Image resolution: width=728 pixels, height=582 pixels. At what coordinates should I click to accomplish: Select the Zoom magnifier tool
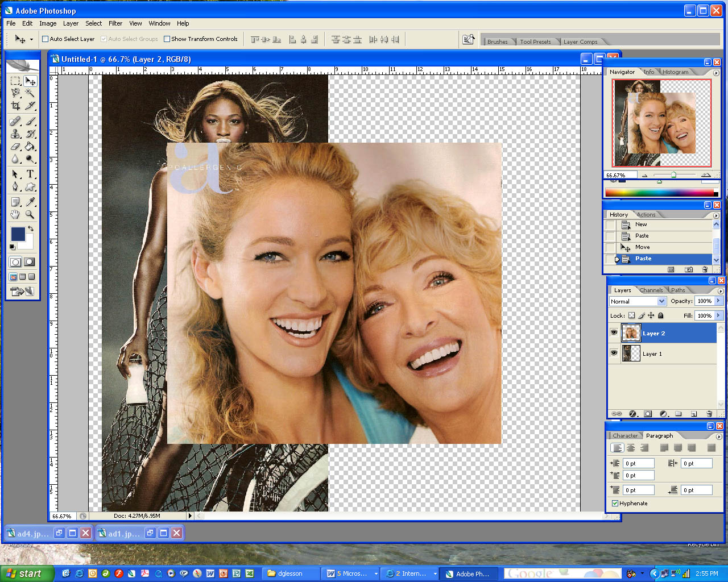pos(30,214)
